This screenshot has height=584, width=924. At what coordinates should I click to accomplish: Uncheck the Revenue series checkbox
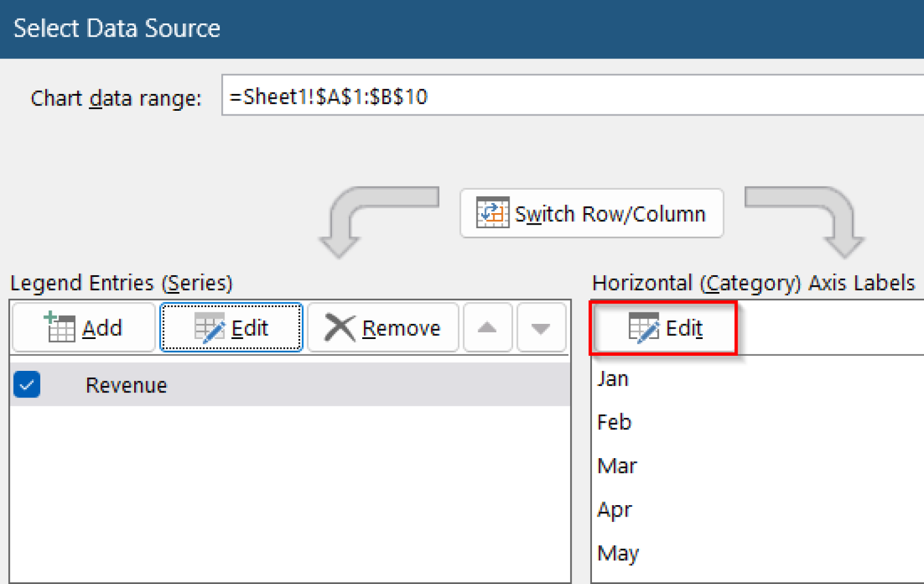[x=27, y=385]
